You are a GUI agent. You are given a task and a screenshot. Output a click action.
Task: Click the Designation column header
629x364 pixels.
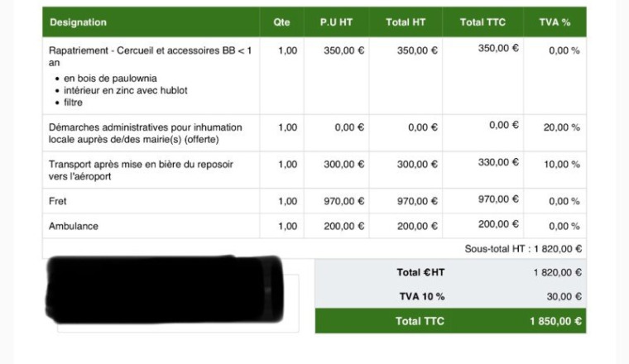coord(79,22)
